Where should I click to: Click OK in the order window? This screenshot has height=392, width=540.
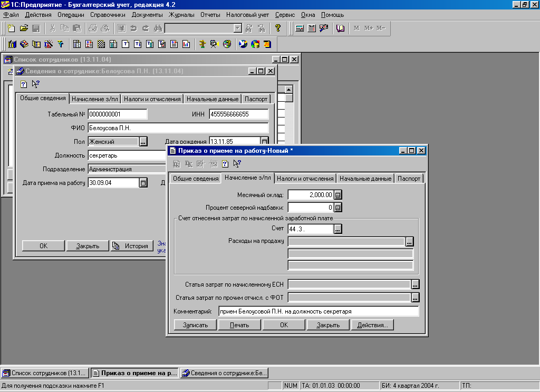click(x=284, y=325)
